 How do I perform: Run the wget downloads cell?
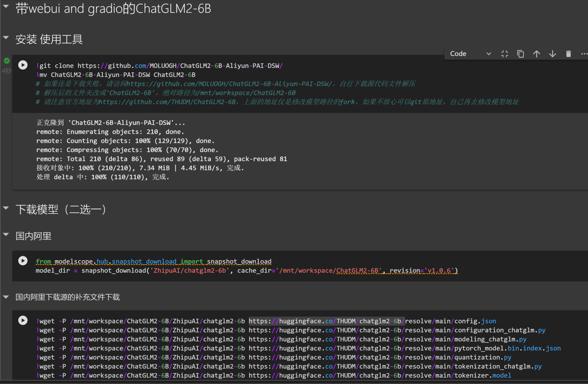[23, 320]
